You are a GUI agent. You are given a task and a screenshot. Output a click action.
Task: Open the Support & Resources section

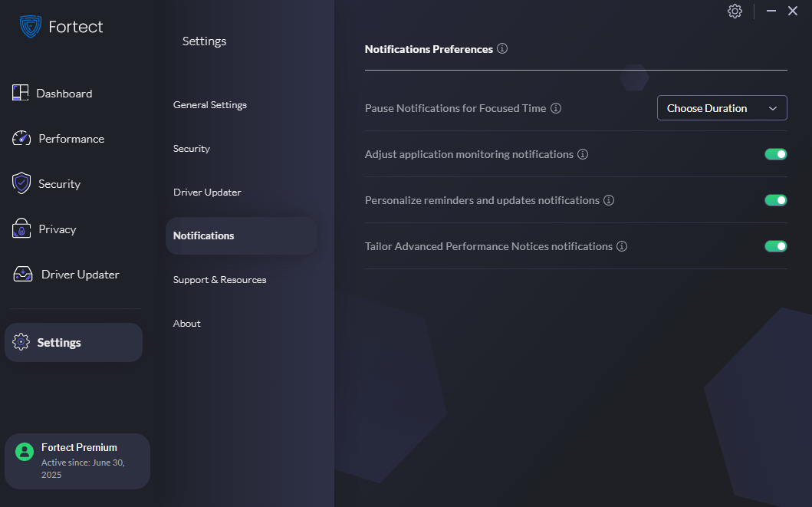click(219, 279)
